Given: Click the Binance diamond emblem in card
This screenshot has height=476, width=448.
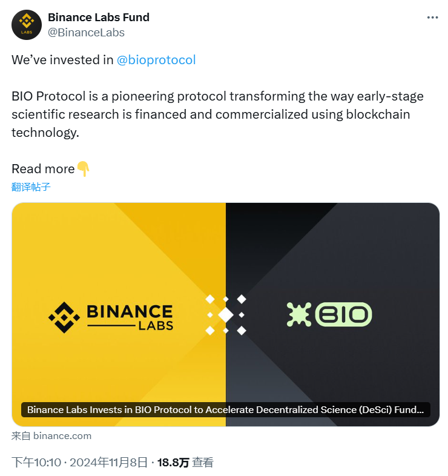Looking at the screenshot, I should point(64,317).
